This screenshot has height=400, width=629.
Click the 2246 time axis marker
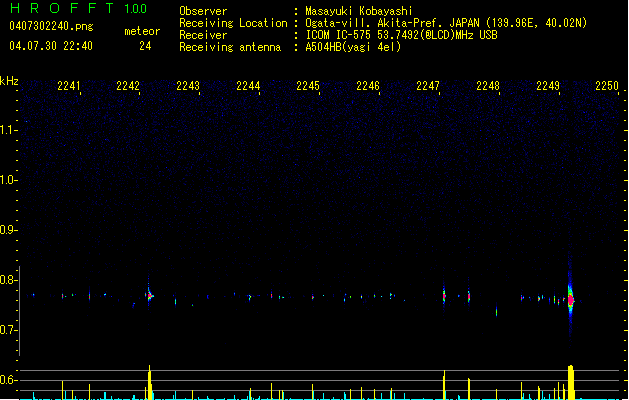click(368, 85)
